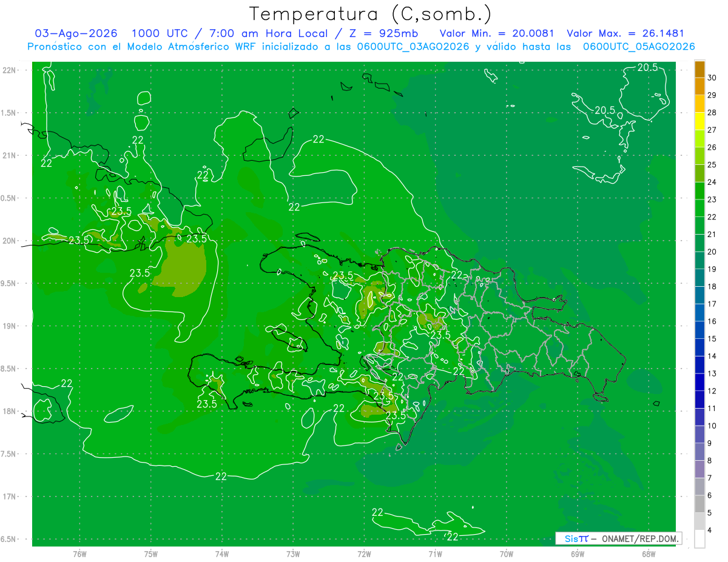
Task: Click the purple legend swatch between 7 and 8
Action: (699, 469)
